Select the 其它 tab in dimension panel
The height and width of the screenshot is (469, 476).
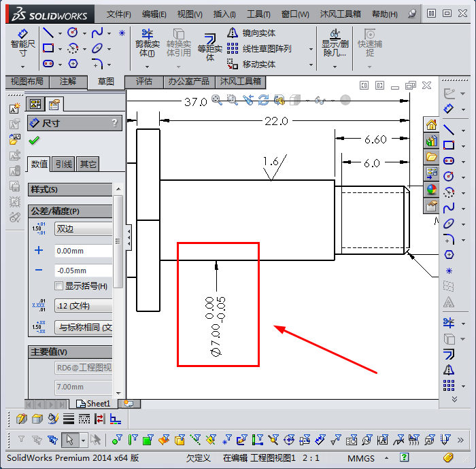[88, 164]
